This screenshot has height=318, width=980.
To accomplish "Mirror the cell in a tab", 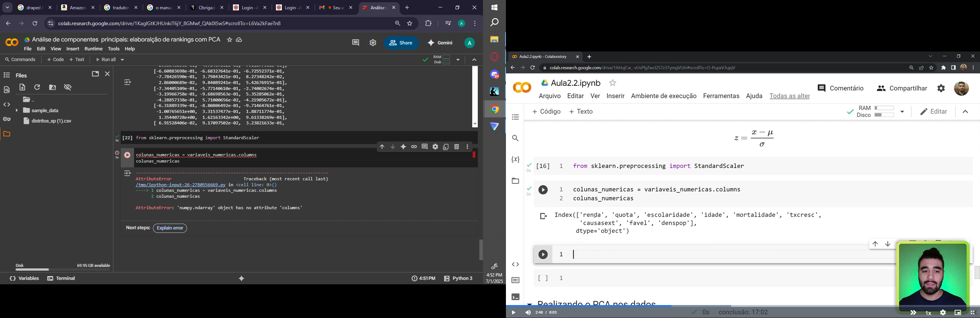I will (446, 147).
